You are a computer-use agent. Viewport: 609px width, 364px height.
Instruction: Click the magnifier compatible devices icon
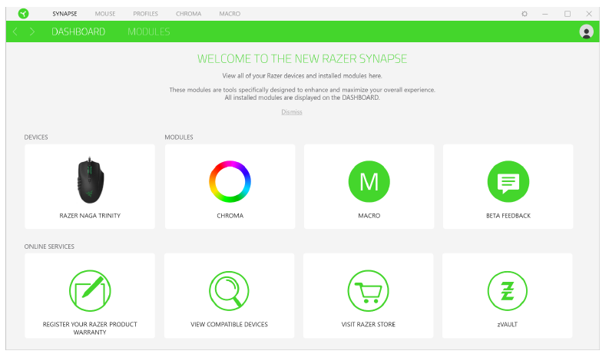[x=229, y=290]
